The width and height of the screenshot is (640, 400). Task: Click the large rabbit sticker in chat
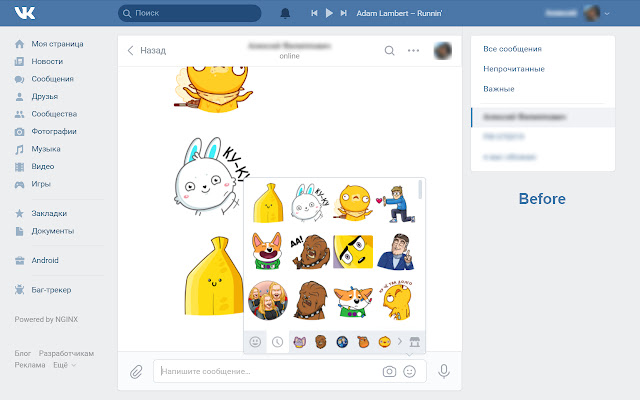(x=211, y=176)
